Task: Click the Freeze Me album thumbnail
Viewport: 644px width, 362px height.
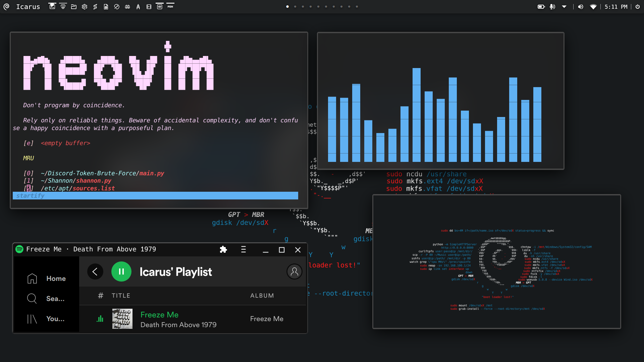Action: click(x=122, y=319)
